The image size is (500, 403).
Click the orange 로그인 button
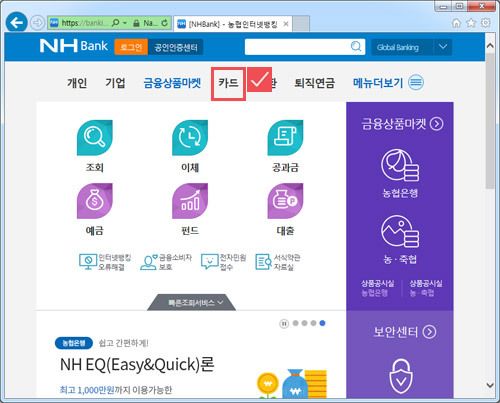pyautogui.click(x=131, y=47)
